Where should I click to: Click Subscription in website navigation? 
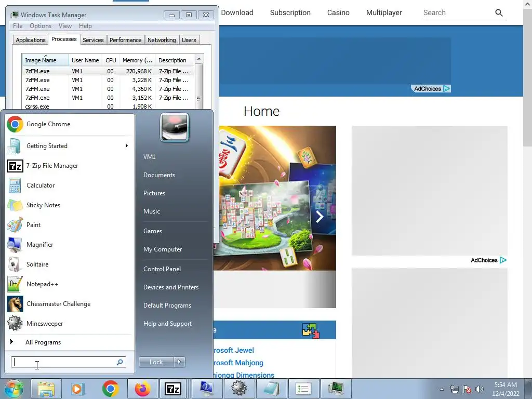tap(290, 13)
